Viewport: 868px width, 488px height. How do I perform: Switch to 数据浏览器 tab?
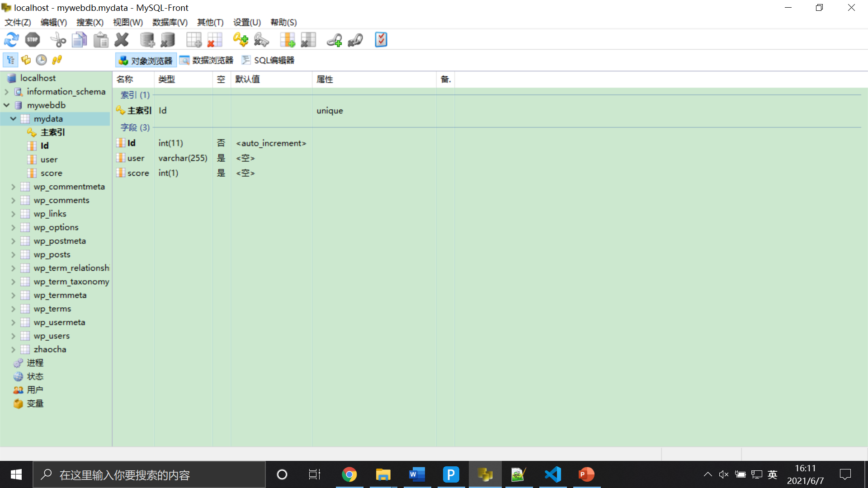tap(207, 61)
